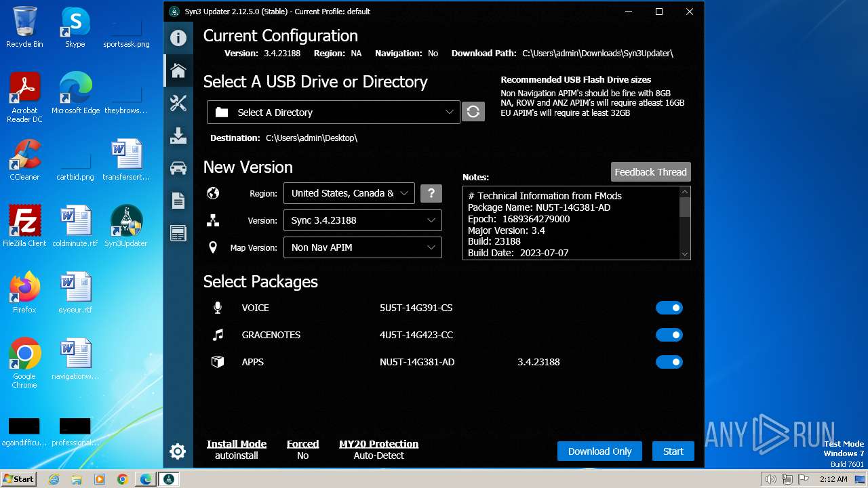Click the GRACENOTES package name 4U5T-14G423-CC
Screen dimensions: 868x488
point(416,335)
